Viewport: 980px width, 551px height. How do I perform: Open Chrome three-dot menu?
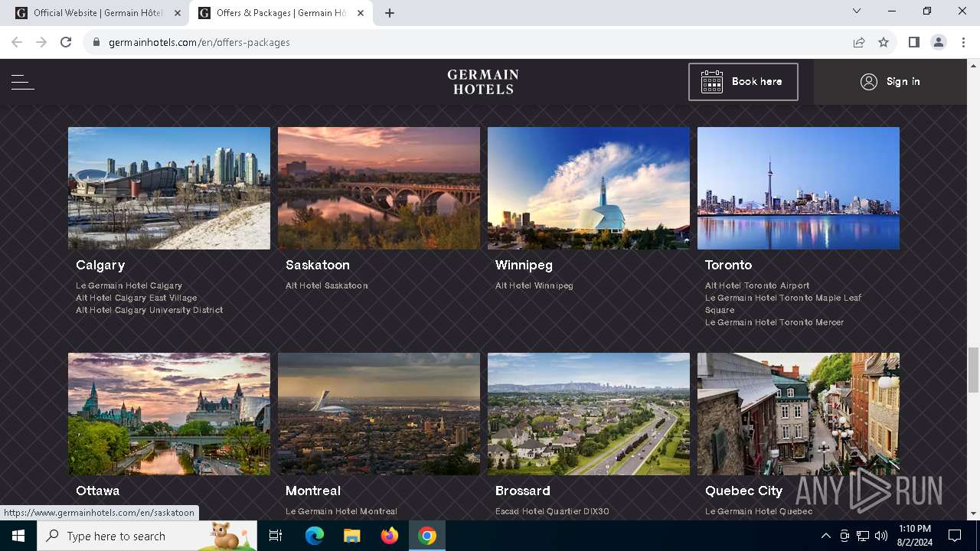(x=963, y=42)
